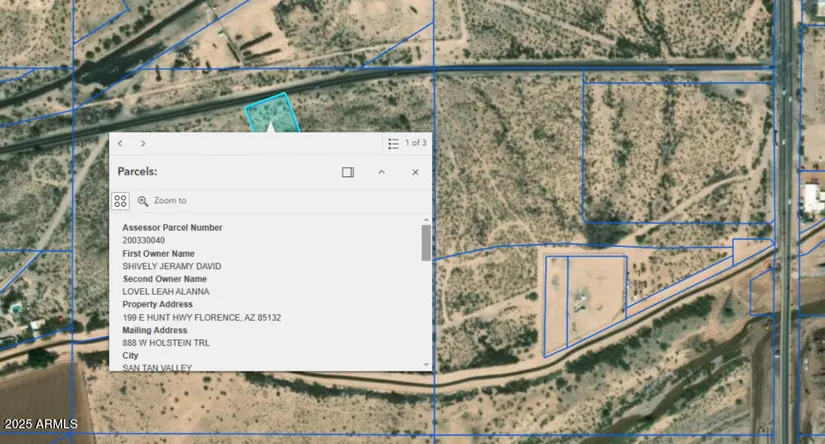Collapse the Parcels popup
Viewport: 825px width, 444px height.
click(381, 172)
